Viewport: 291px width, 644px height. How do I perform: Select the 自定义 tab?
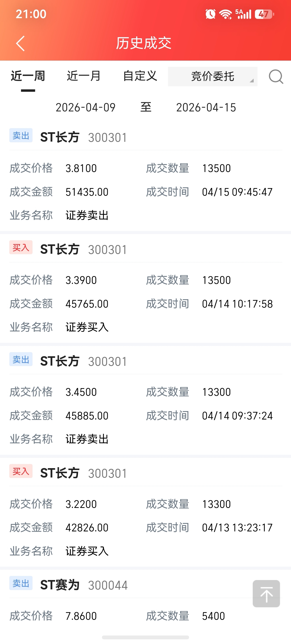140,76
